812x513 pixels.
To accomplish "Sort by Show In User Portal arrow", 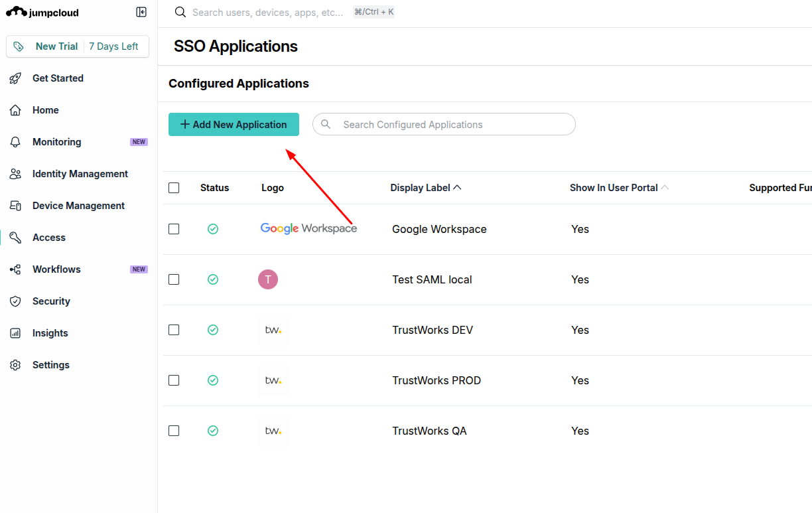I will point(665,188).
